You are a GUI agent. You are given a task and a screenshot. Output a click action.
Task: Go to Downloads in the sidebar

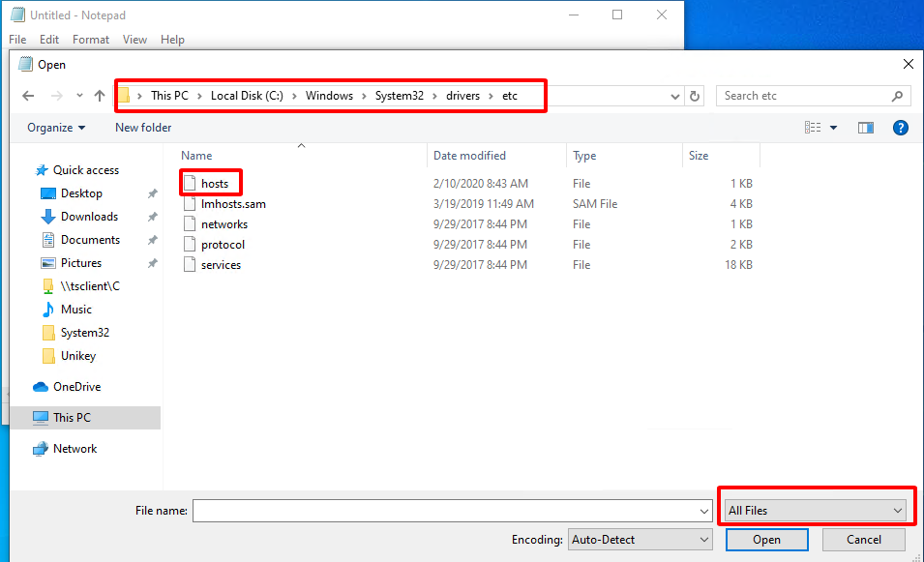(89, 217)
